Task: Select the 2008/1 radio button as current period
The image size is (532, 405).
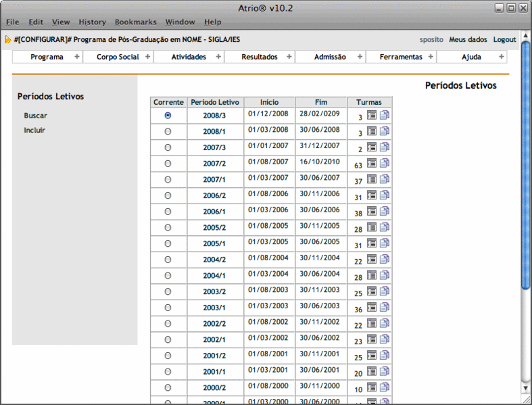Action: click(x=168, y=131)
